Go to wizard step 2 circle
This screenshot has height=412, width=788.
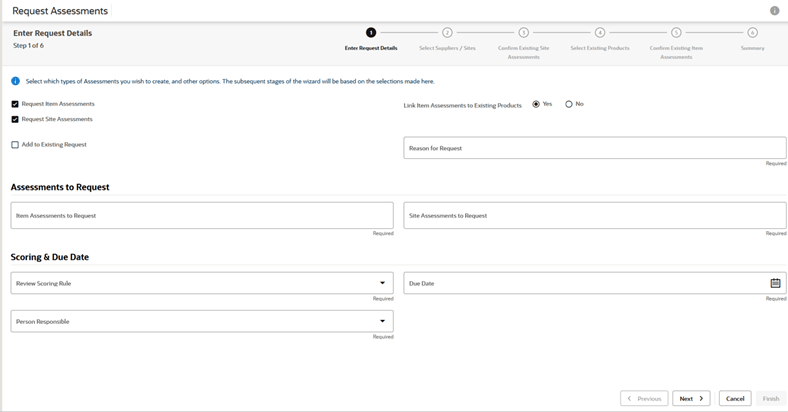[447, 33]
